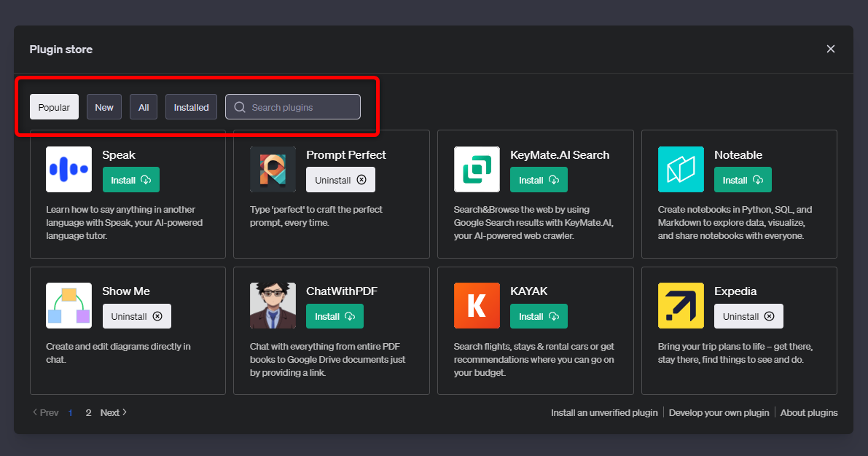The height and width of the screenshot is (456, 868).
Task: Click the Expedia title text
Action: (735, 291)
